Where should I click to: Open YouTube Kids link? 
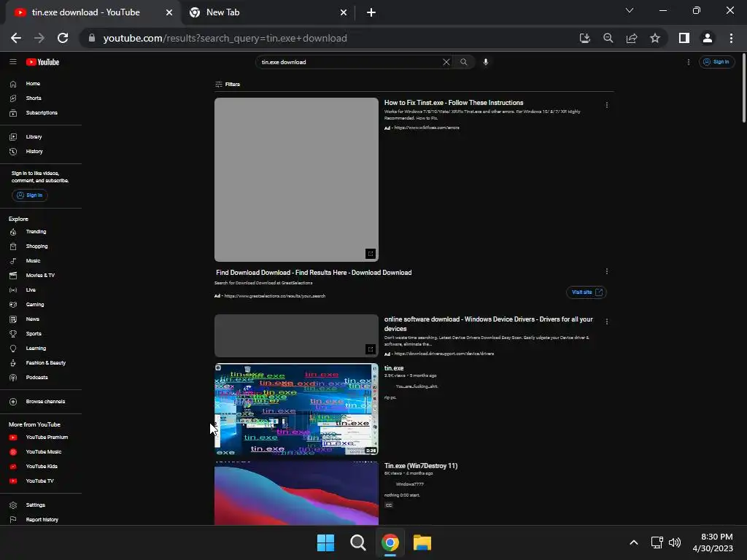[41, 467]
